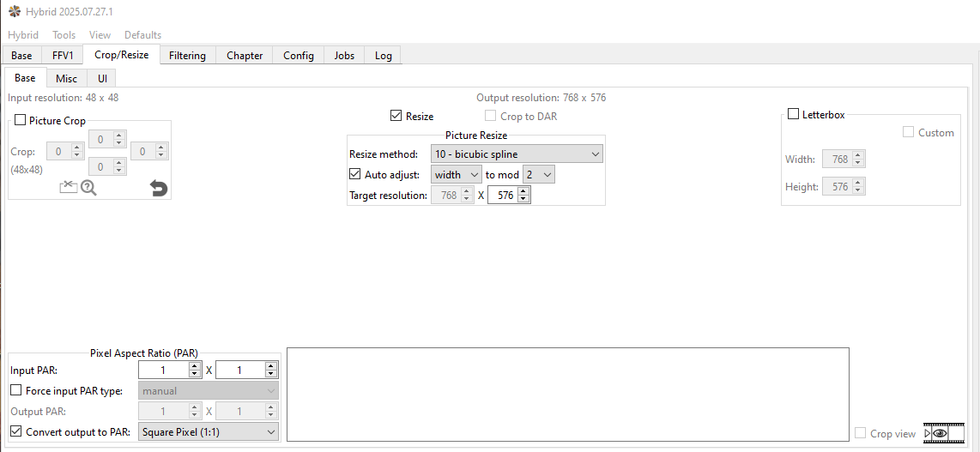Click the target resolution height field
The width and height of the screenshot is (980, 452).
pyautogui.click(x=502, y=196)
